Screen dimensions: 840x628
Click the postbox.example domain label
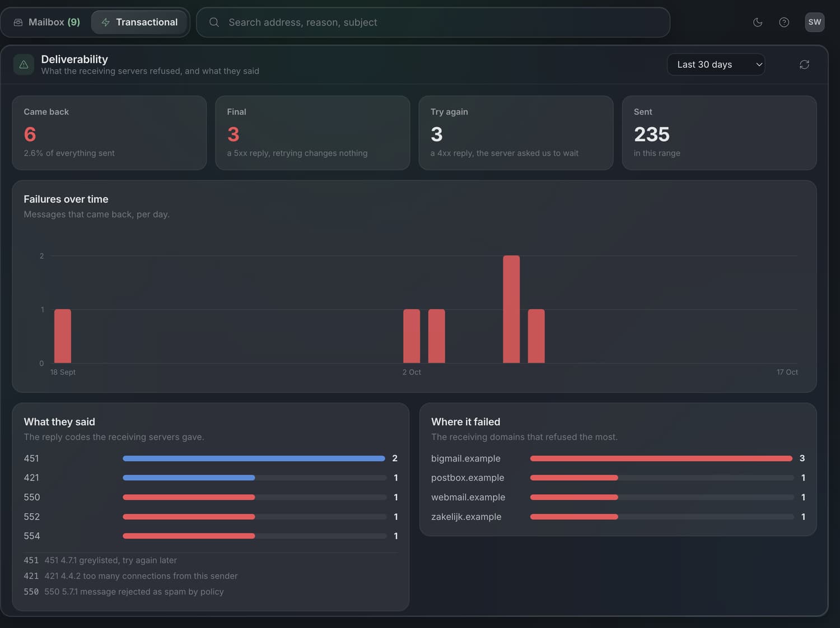[x=468, y=478]
